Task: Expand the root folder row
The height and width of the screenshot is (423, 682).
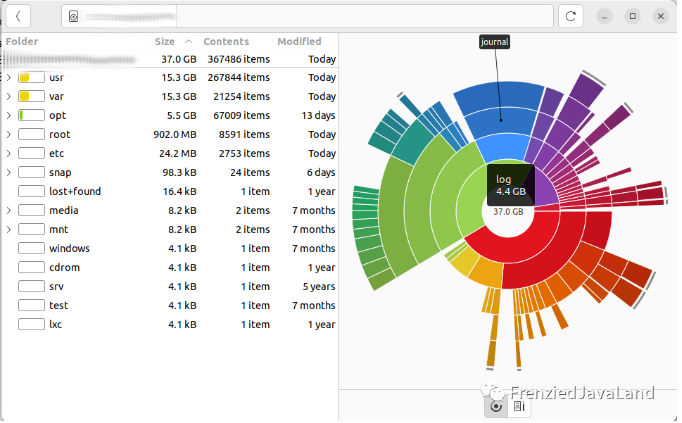Action: point(9,135)
